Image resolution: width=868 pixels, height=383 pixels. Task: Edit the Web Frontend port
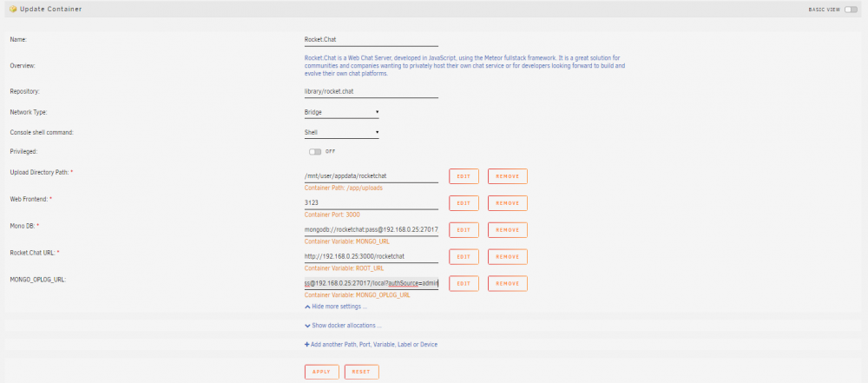(464, 203)
